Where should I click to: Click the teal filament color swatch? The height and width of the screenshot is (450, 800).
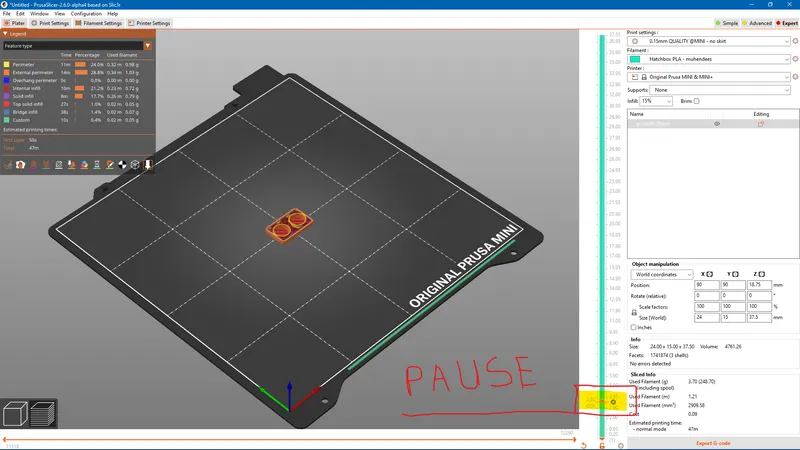636,59
